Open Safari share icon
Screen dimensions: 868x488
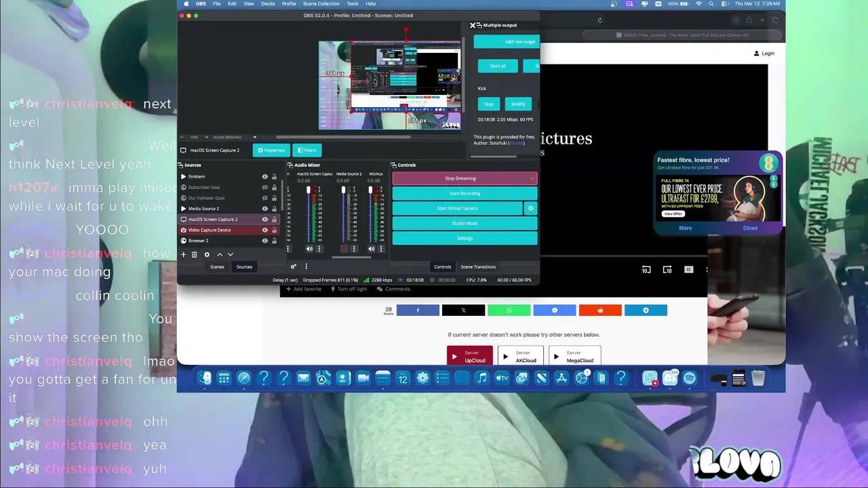tap(749, 20)
